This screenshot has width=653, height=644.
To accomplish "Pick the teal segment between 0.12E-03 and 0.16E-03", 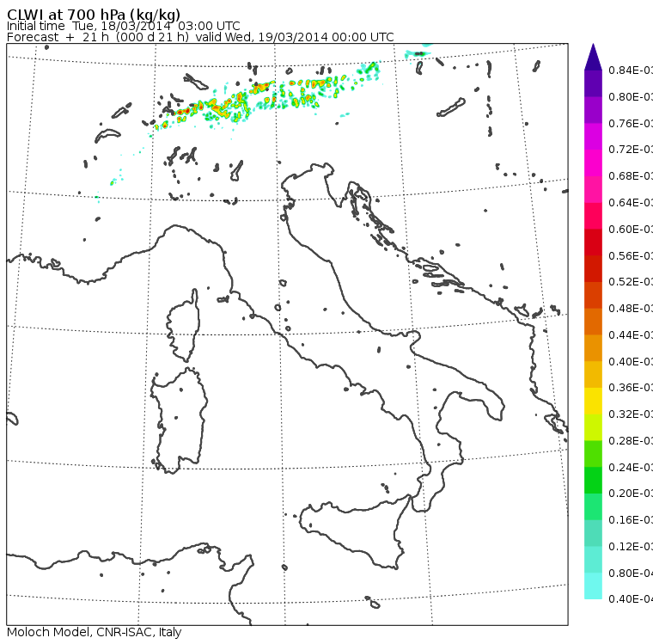I will (x=593, y=534).
